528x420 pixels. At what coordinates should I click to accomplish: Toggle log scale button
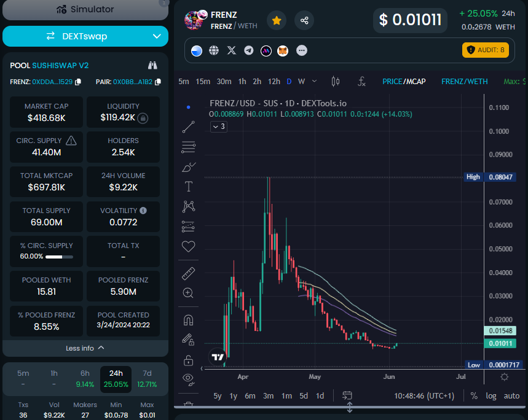click(491, 396)
